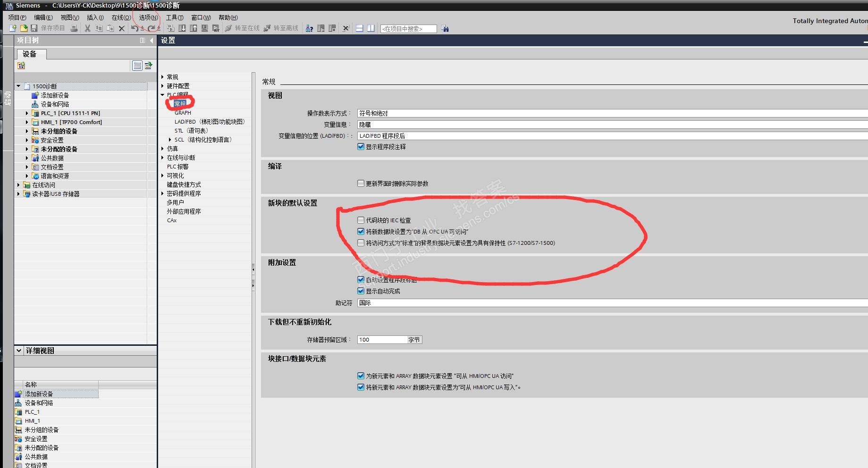Viewport: 868px width, 468px height.
Task: Click the Delete X icon beside Paste
Action: (121, 28)
